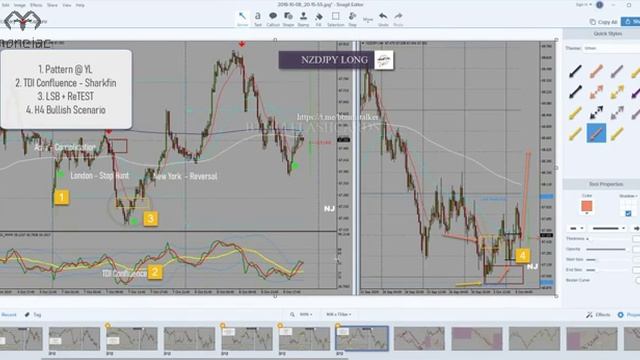This screenshot has height=360, width=640.
Task: Select the Selection tool
Action: point(336,19)
